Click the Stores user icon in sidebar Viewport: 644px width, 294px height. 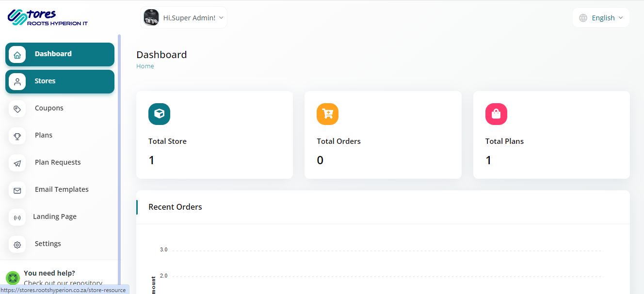(17, 82)
